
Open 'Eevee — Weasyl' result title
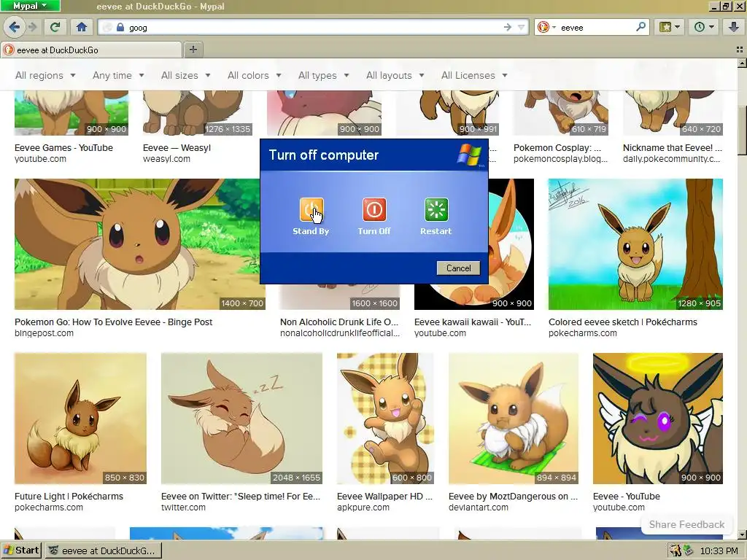(x=177, y=147)
